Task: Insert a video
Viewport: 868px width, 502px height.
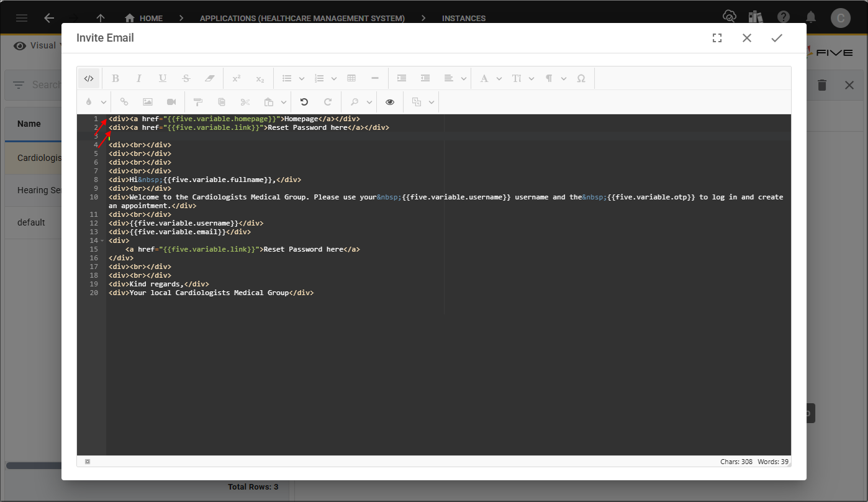Action: [171, 102]
